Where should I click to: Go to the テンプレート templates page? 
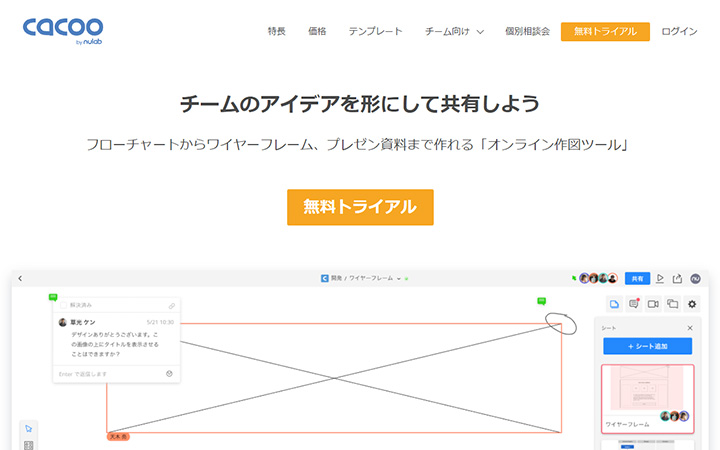point(375,31)
